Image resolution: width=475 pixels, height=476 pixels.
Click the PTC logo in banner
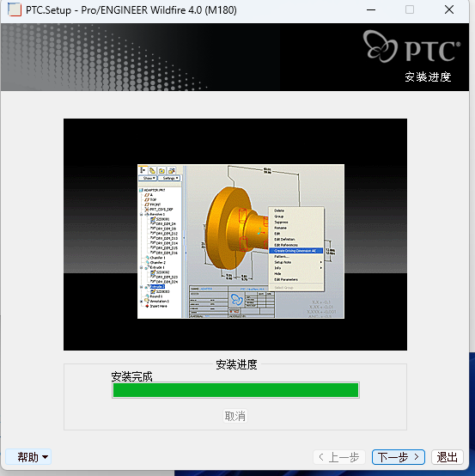411,46
